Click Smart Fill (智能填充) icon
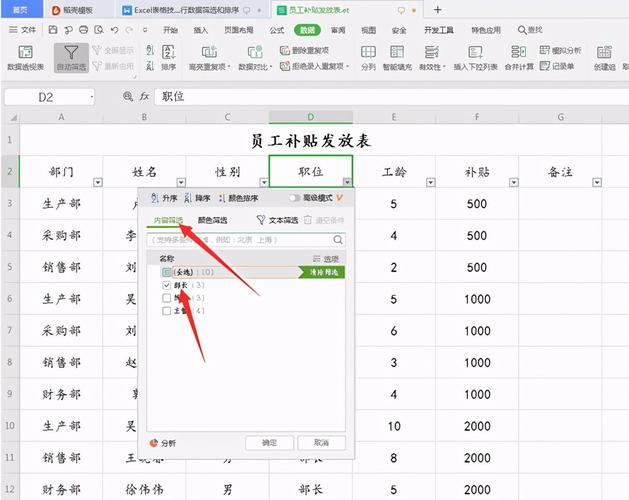Screen dimensions: 629x500 [x=397, y=58]
